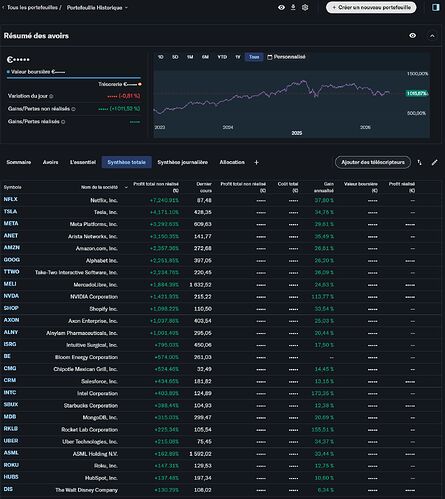Select the 1M chart range
This screenshot has width=445, height=499.
point(190,57)
